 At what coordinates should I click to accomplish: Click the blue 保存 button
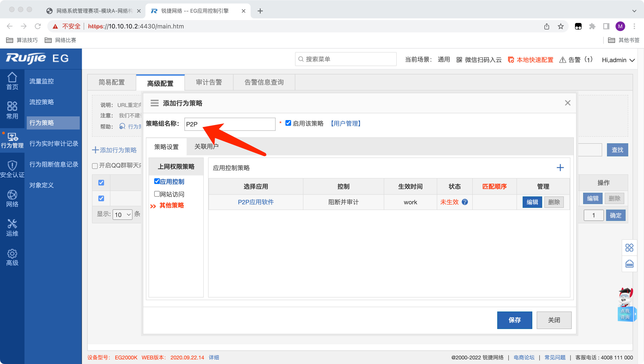pyautogui.click(x=514, y=320)
